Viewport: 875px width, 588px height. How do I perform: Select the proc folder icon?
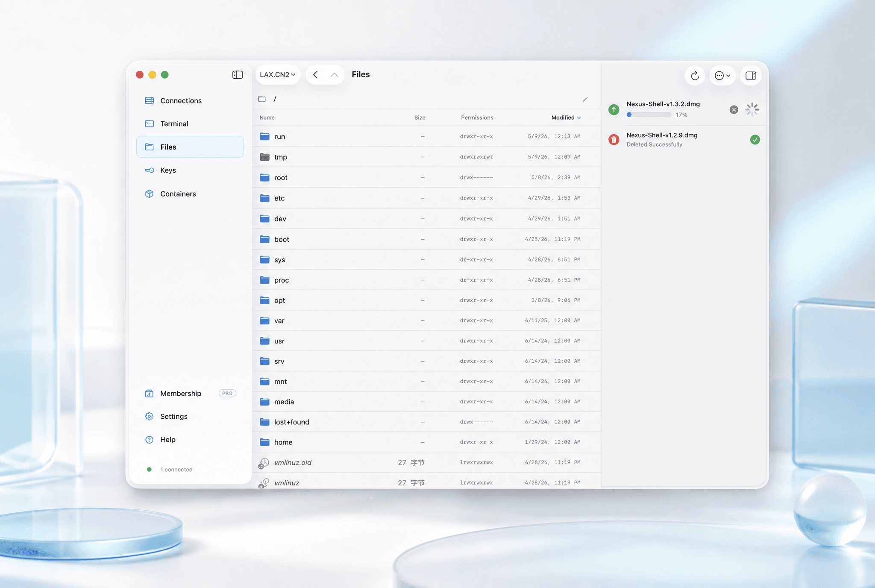tap(265, 280)
